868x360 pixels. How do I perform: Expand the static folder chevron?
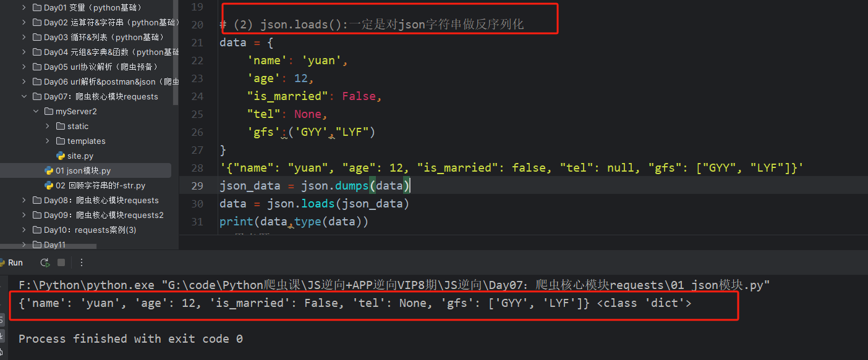(x=48, y=126)
